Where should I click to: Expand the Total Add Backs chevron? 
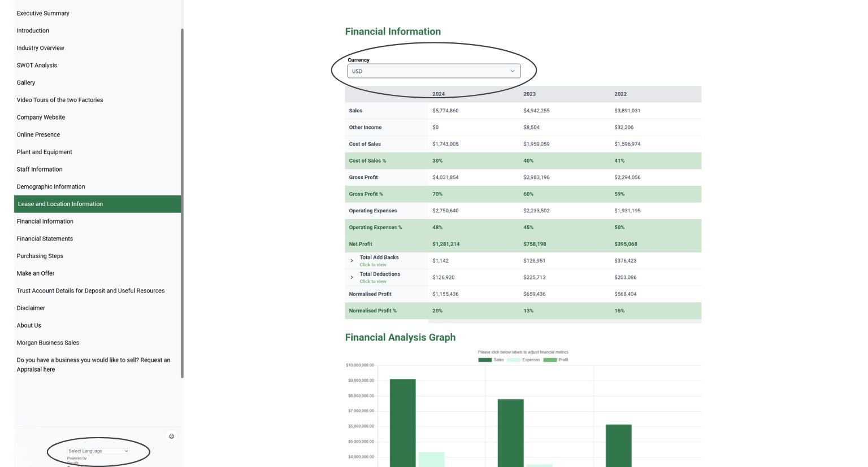click(x=351, y=261)
